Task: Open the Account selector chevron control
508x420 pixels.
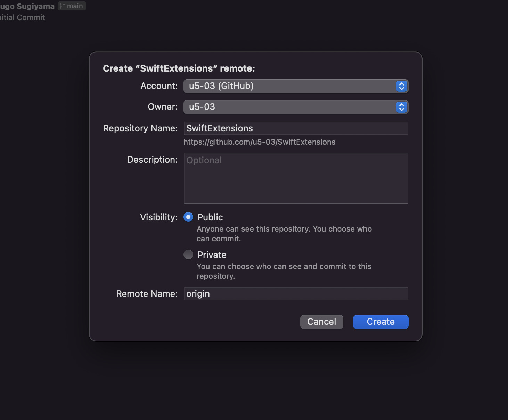Action: pos(401,86)
